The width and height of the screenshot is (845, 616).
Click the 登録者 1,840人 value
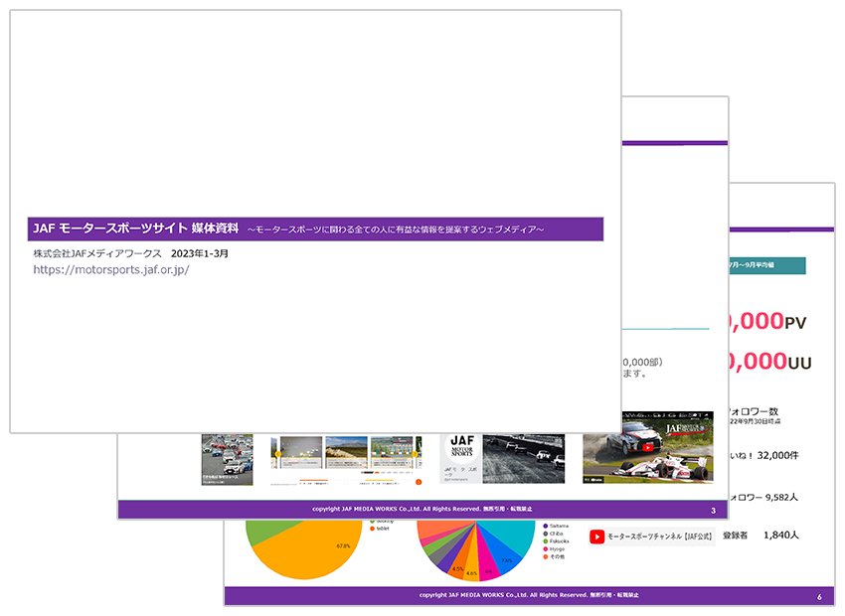(x=760, y=536)
